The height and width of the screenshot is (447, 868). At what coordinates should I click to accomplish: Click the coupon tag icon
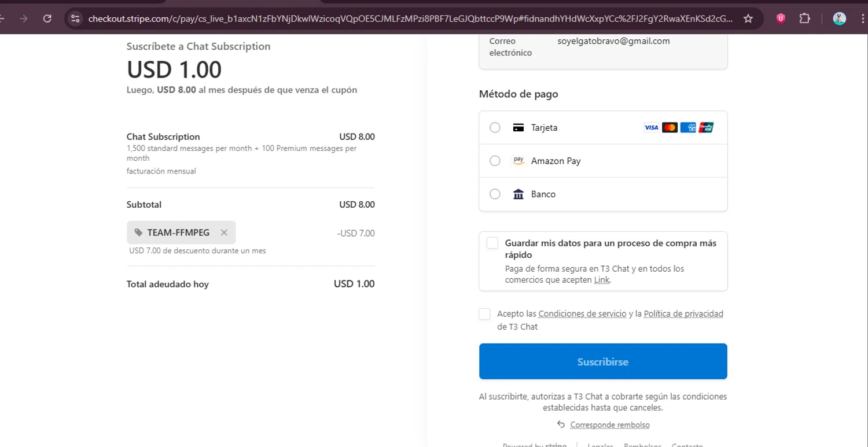pos(138,232)
